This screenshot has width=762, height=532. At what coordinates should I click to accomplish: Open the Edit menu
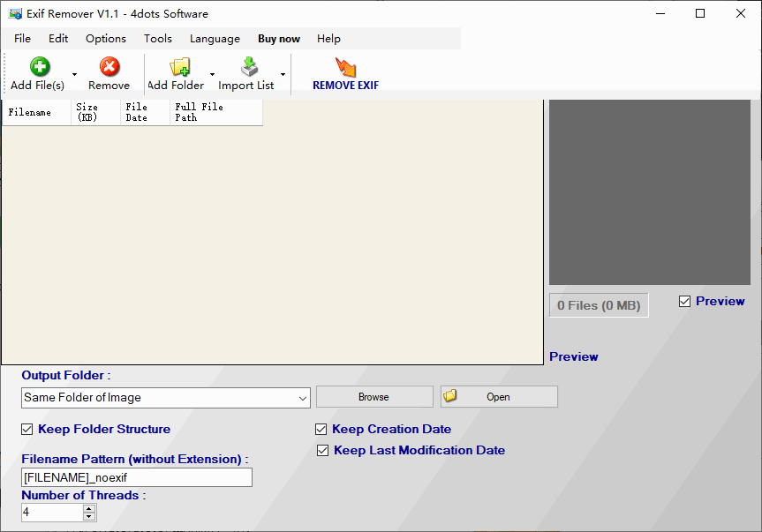pyautogui.click(x=58, y=39)
